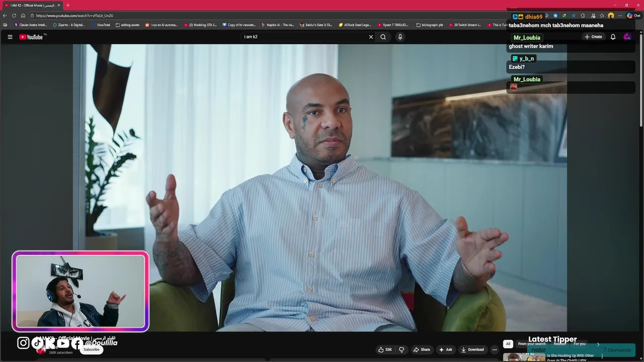This screenshot has height=362, width=644.
Task: Click the Facebook icon in the stream overlay
Action: click(76, 343)
